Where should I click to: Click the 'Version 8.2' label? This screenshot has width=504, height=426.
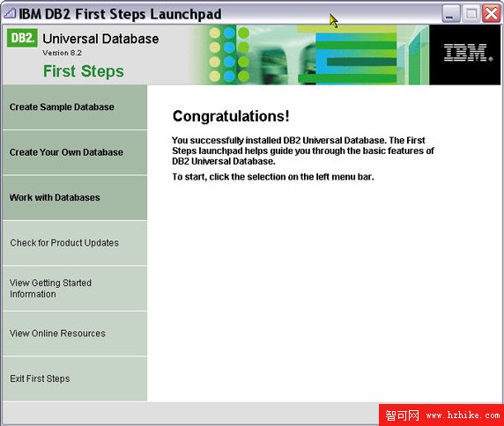(62, 53)
